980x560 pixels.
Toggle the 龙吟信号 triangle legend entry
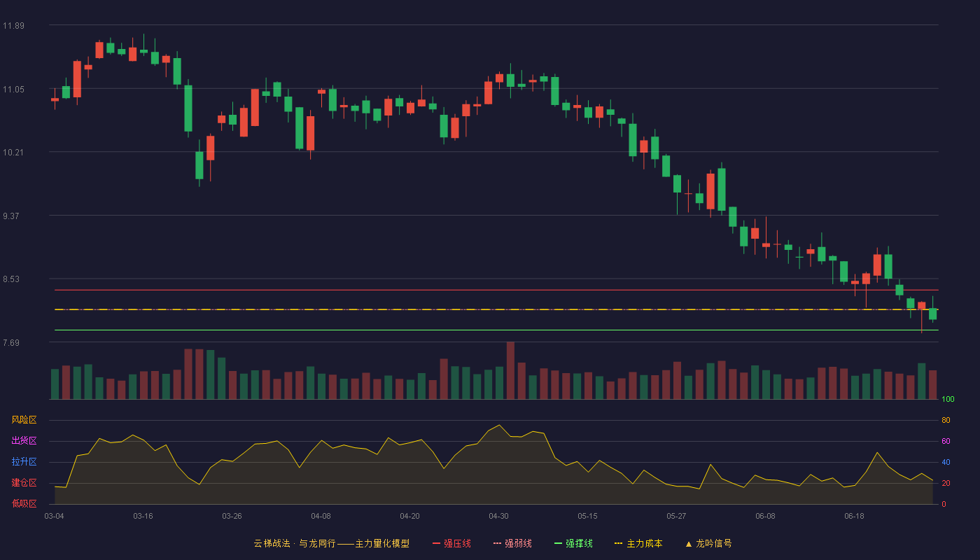point(708,543)
